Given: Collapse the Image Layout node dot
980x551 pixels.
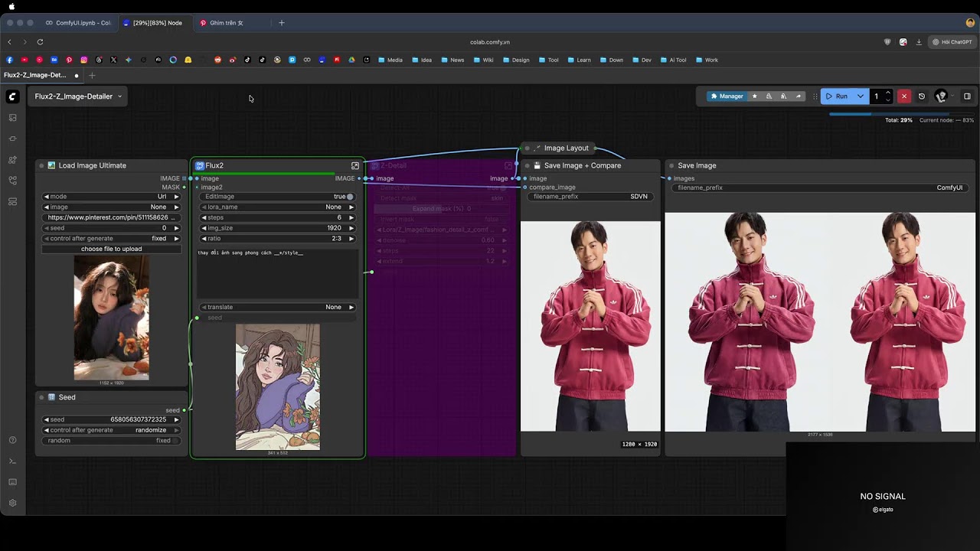Looking at the screenshot, I should coord(528,148).
